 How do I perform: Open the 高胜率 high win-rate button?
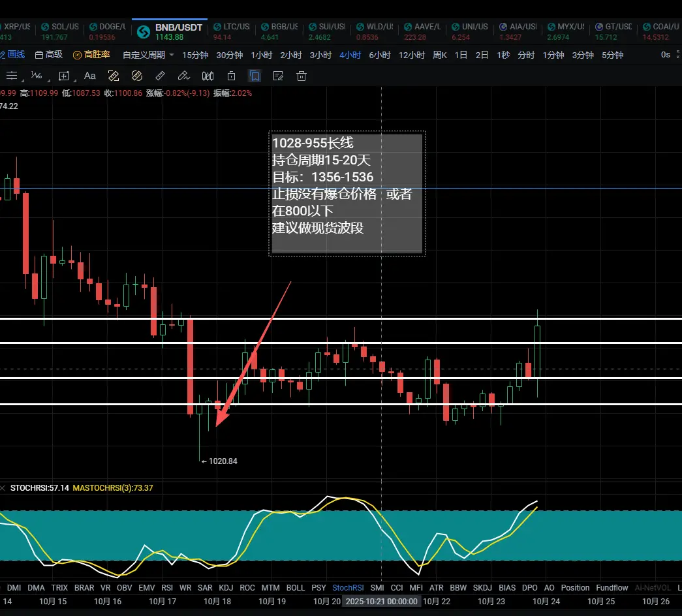(x=91, y=55)
